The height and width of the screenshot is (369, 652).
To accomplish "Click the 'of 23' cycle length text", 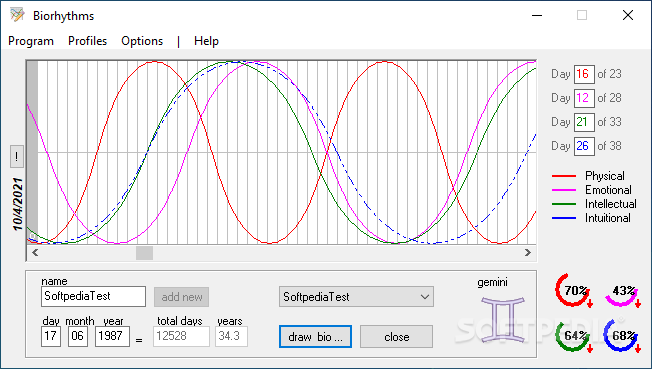I will [609, 74].
